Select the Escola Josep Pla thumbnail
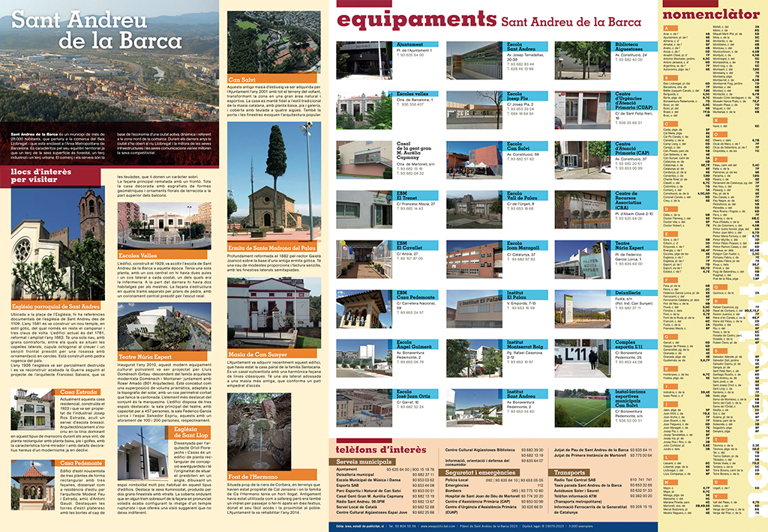768x532 pixels. tap(474, 110)
